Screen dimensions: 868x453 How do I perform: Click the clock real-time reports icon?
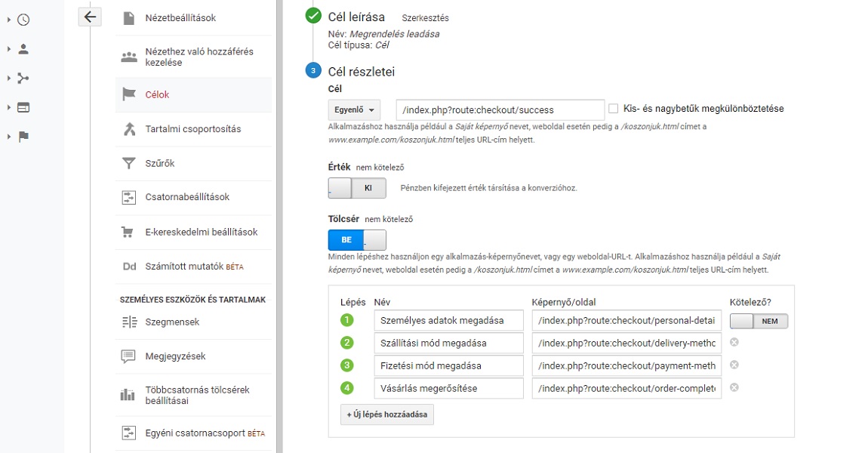(x=23, y=20)
